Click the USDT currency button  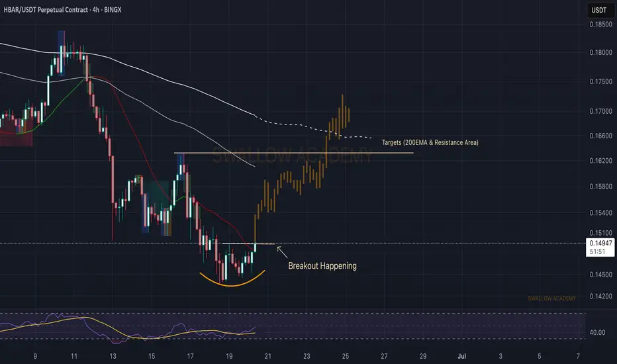coord(599,10)
